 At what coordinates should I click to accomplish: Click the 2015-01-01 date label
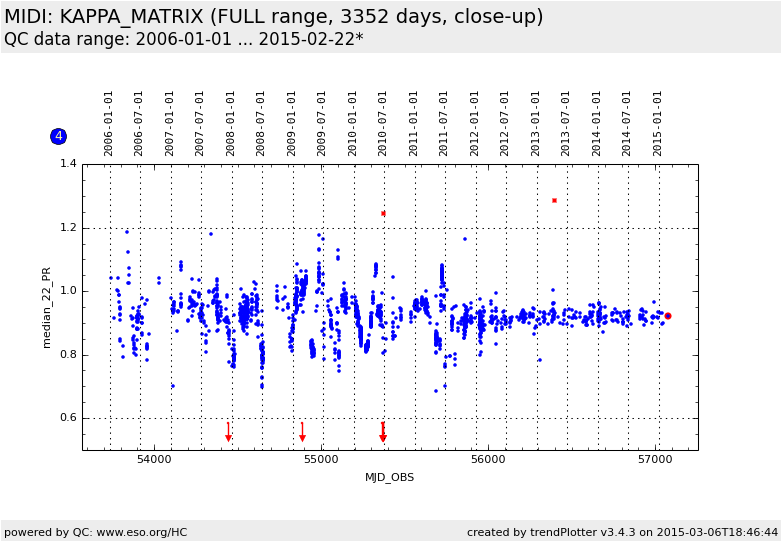pyautogui.click(x=658, y=123)
